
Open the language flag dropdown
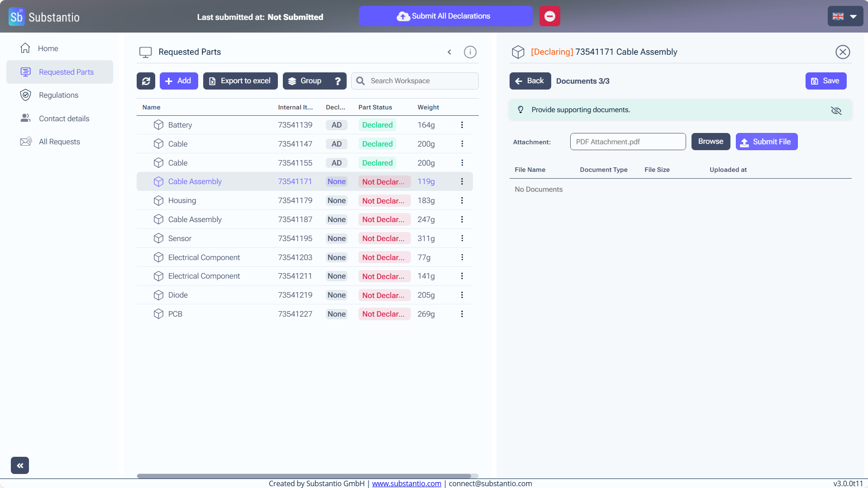[844, 16]
